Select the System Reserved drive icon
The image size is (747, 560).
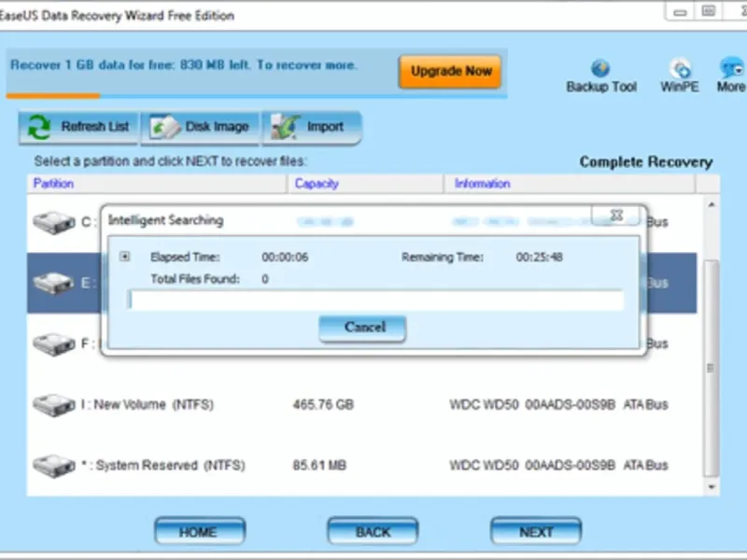coord(54,466)
